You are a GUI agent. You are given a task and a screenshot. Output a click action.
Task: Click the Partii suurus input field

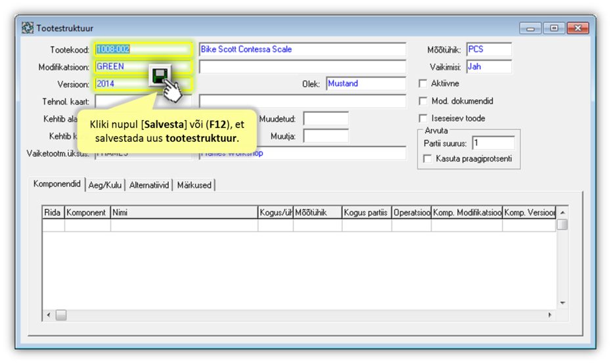493,143
